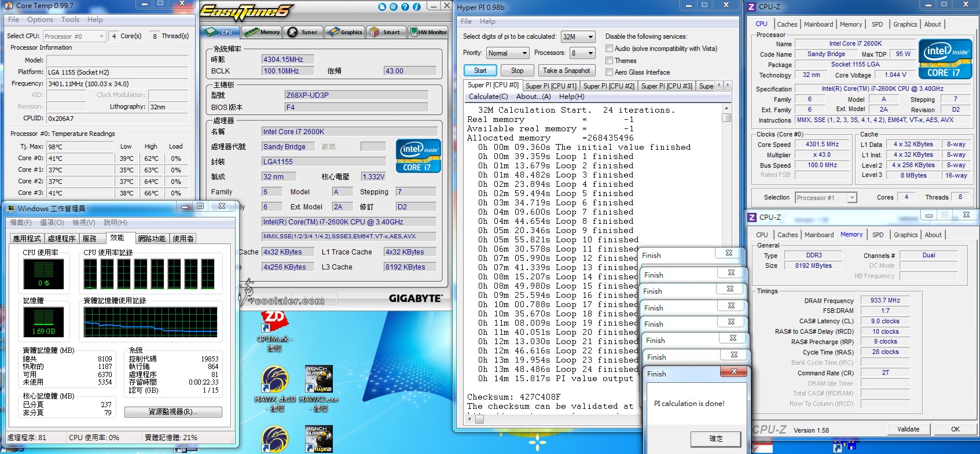980x454 pixels.
Task: Click CPU-Z Validate button
Action: (908, 429)
